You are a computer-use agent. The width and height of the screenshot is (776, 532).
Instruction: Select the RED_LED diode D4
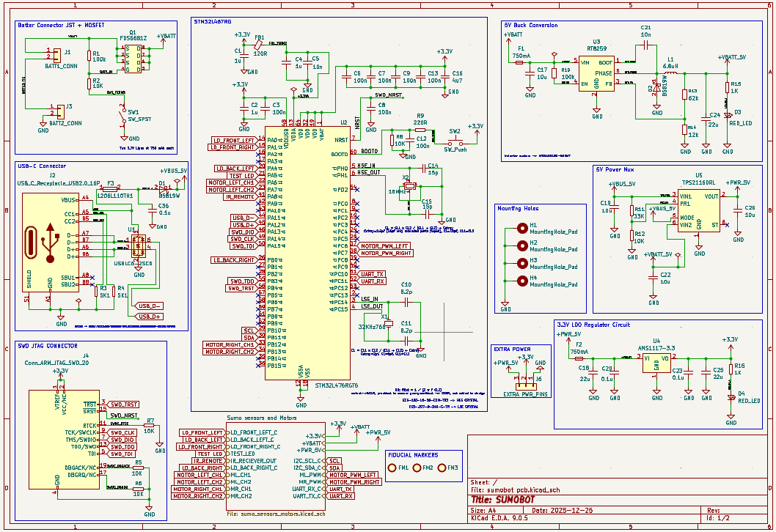click(x=731, y=397)
